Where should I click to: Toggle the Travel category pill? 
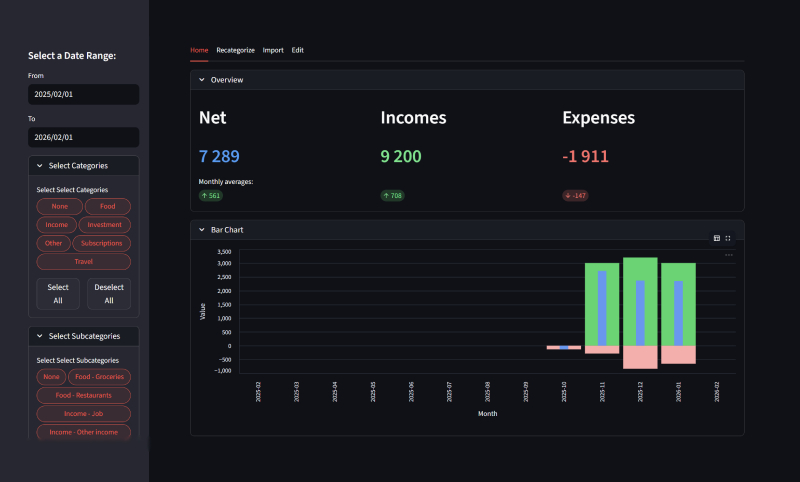coord(84,262)
